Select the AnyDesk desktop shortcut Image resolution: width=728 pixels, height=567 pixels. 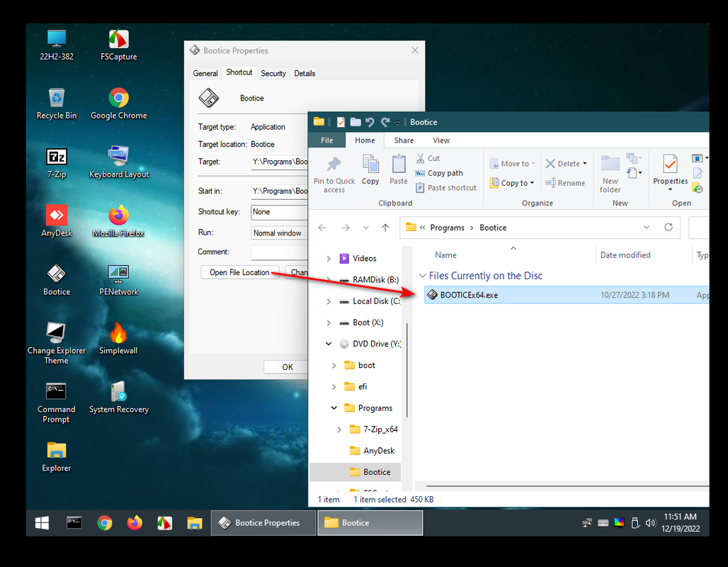tap(56, 222)
